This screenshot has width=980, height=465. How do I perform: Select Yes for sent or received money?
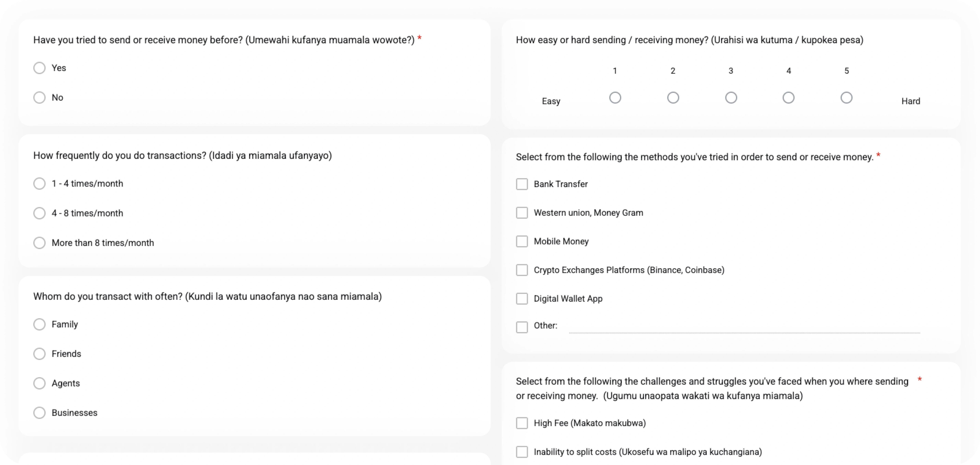click(39, 68)
